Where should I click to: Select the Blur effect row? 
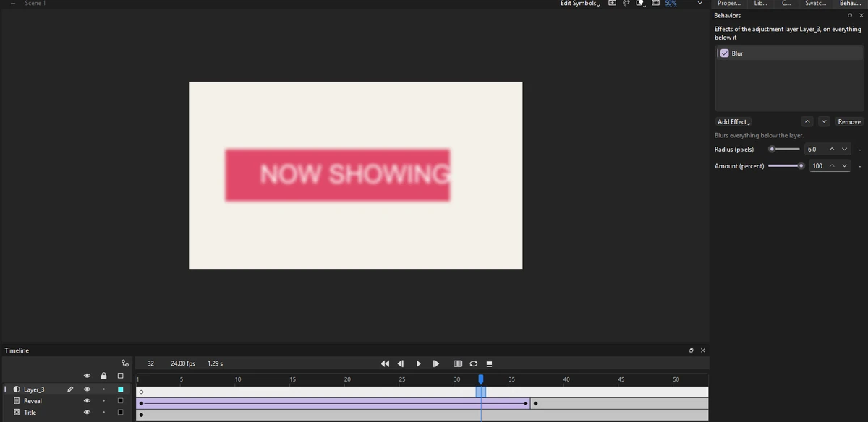coord(788,53)
